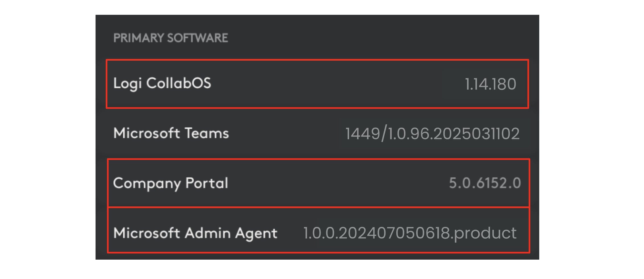Click the word Portal in third row
The height and width of the screenshot is (279, 644).
(206, 183)
